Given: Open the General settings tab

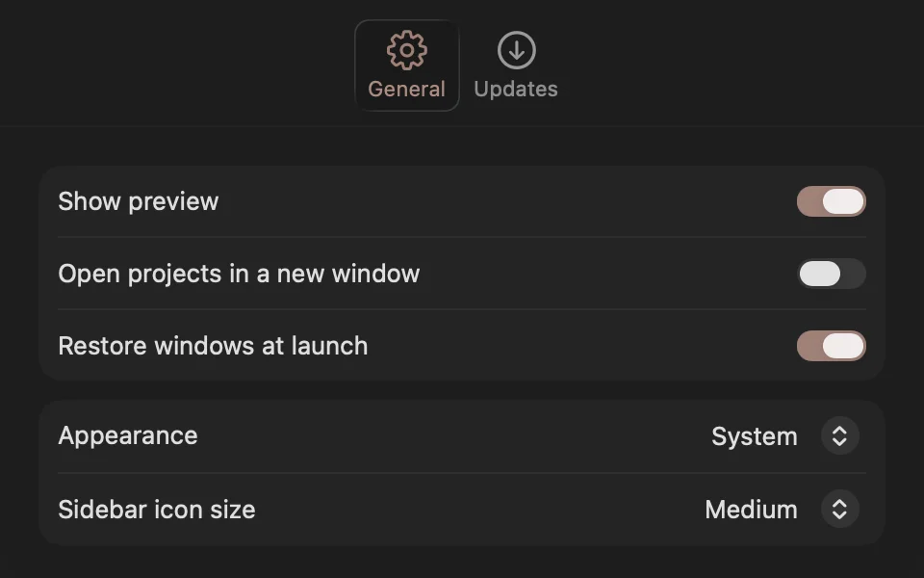Looking at the screenshot, I should 406,66.
